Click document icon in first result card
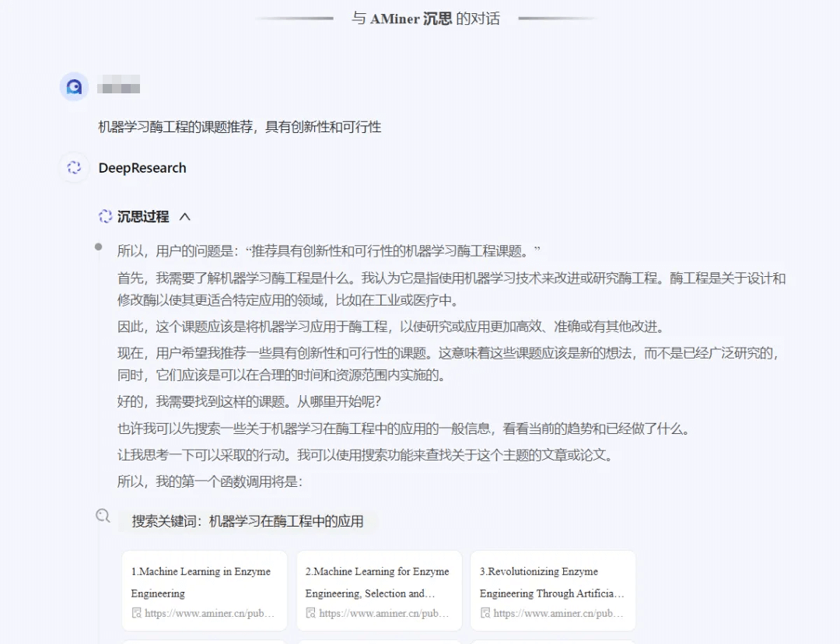This screenshot has width=840, height=644. 137,613
